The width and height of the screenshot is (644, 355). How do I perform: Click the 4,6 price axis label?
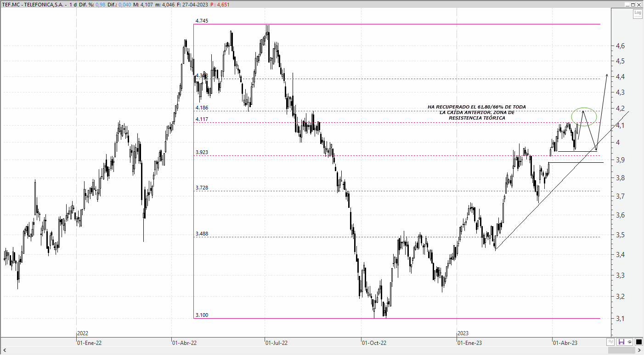(620, 46)
